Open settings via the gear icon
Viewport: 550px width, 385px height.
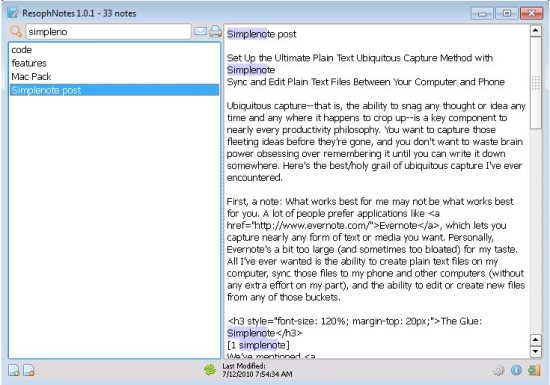(499, 370)
